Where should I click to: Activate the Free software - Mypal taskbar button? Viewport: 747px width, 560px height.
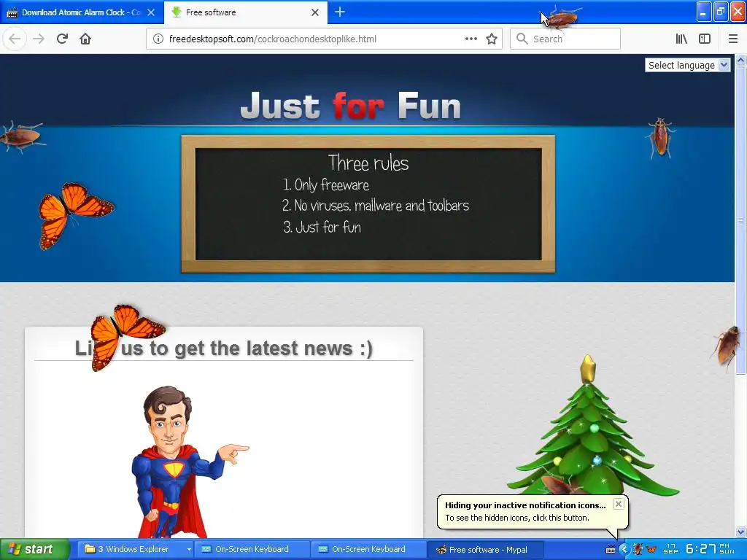tap(485, 549)
